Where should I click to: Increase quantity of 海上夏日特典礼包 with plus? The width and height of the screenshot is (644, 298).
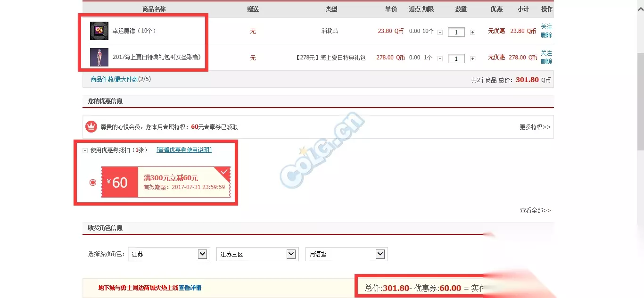coord(472,59)
